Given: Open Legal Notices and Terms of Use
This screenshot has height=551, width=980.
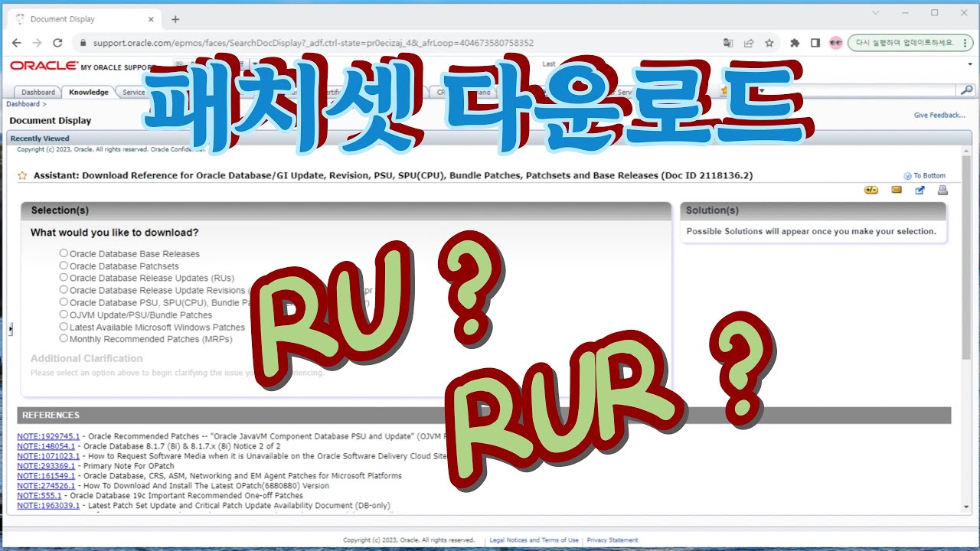Looking at the screenshot, I should [534, 540].
